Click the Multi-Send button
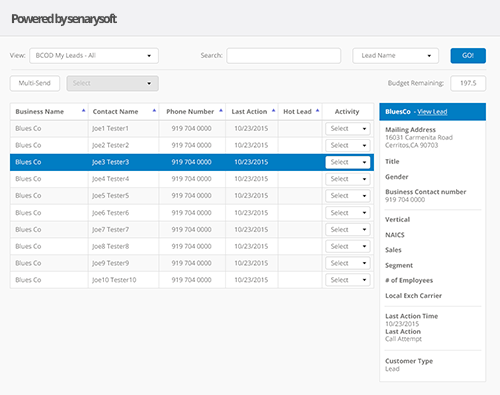 tap(35, 83)
